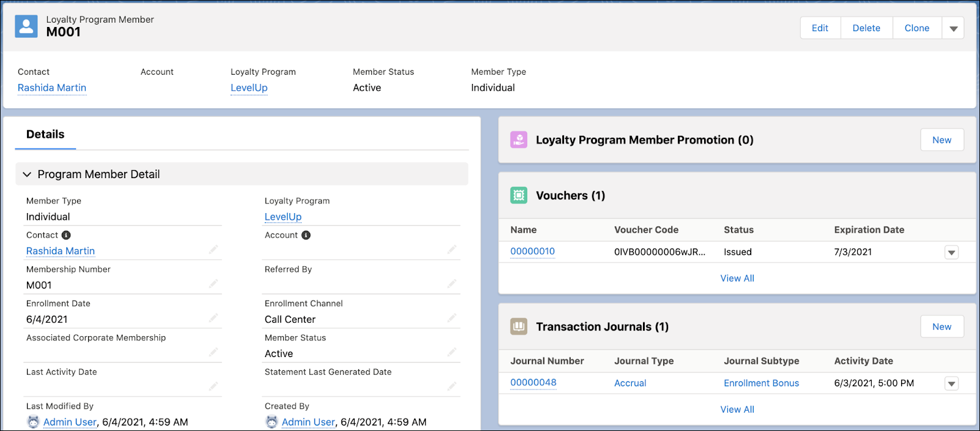Image resolution: width=980 pixels, height=431 pixels.
Task: Click New in Transaction Journals
Action: click(941, 327)
